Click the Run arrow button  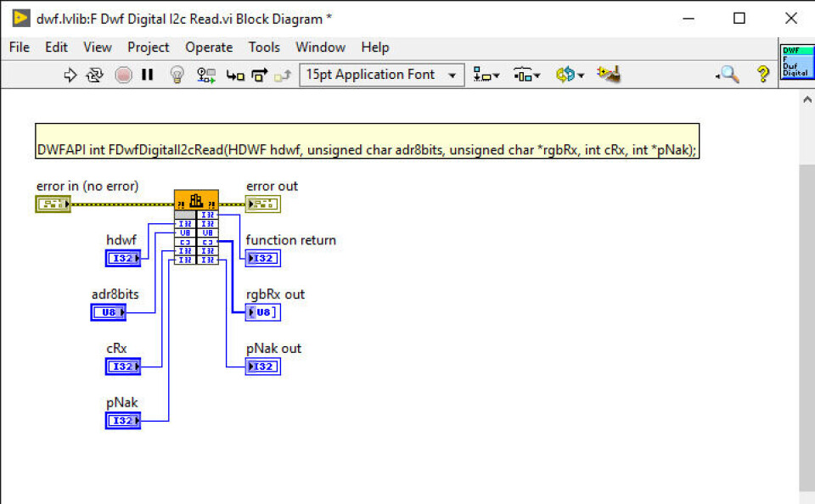click(x=70, y=75)
